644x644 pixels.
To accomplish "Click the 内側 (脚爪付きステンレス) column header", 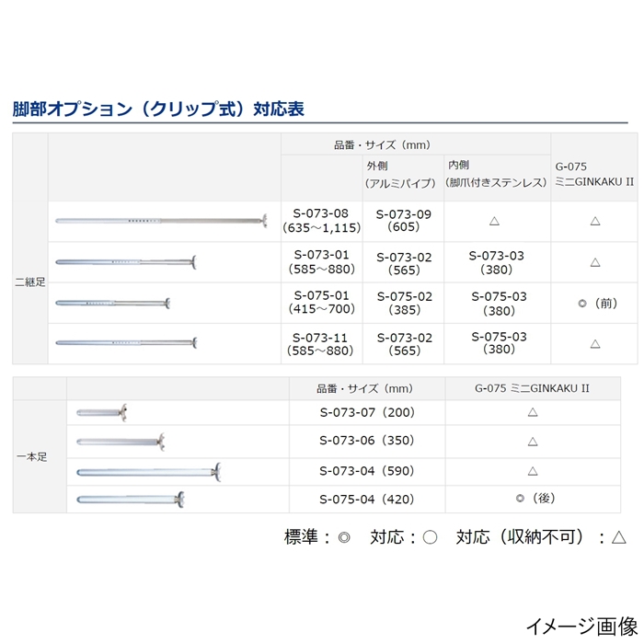I will click(497, 174).
